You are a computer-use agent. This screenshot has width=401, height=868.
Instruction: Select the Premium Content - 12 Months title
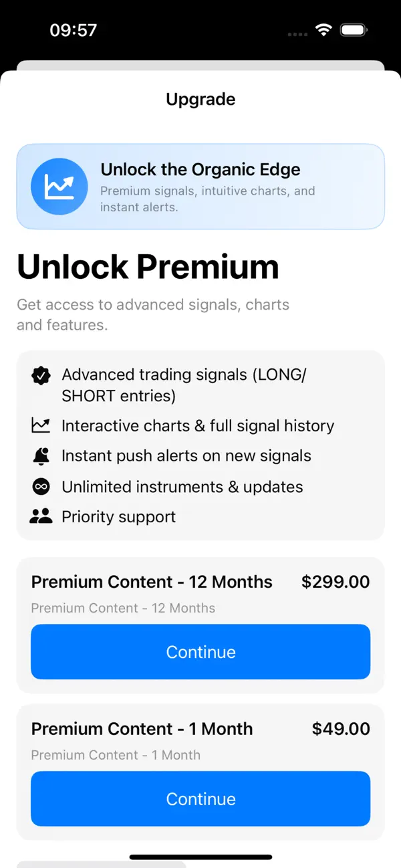[152, 582]
